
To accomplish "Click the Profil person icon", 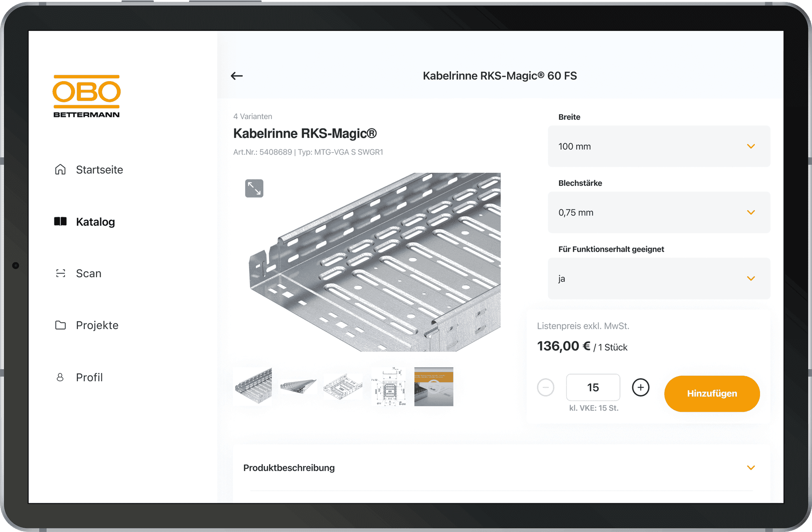I will point(60,377).
